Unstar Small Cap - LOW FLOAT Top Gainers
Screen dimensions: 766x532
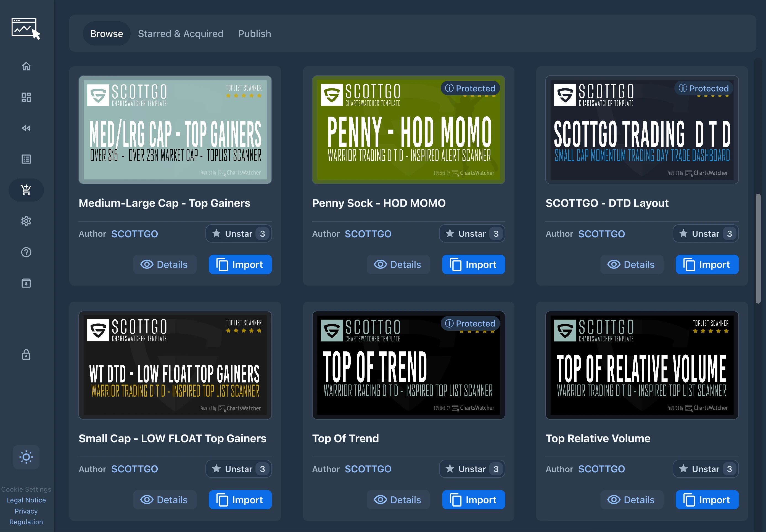coord(239,469)
